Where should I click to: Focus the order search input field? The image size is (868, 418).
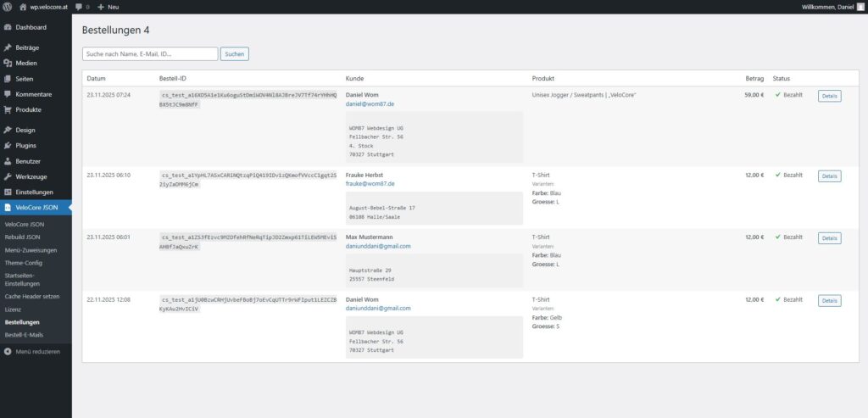click(x=150, y=54)
